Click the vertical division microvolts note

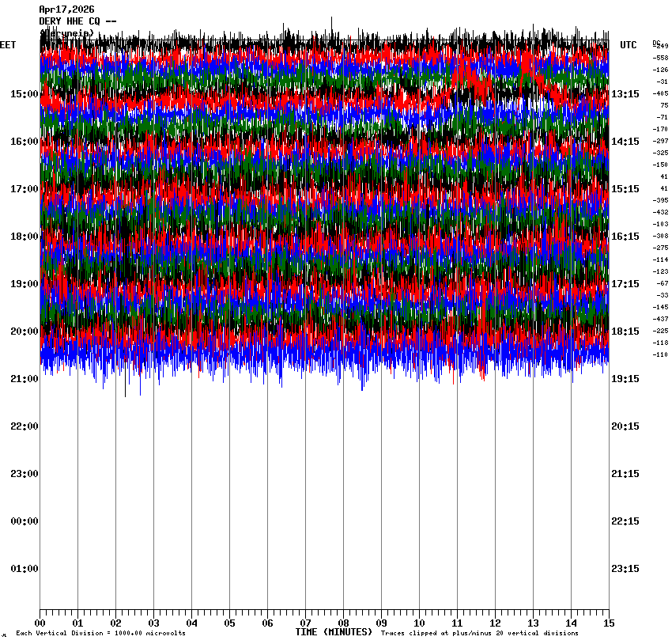100,634
